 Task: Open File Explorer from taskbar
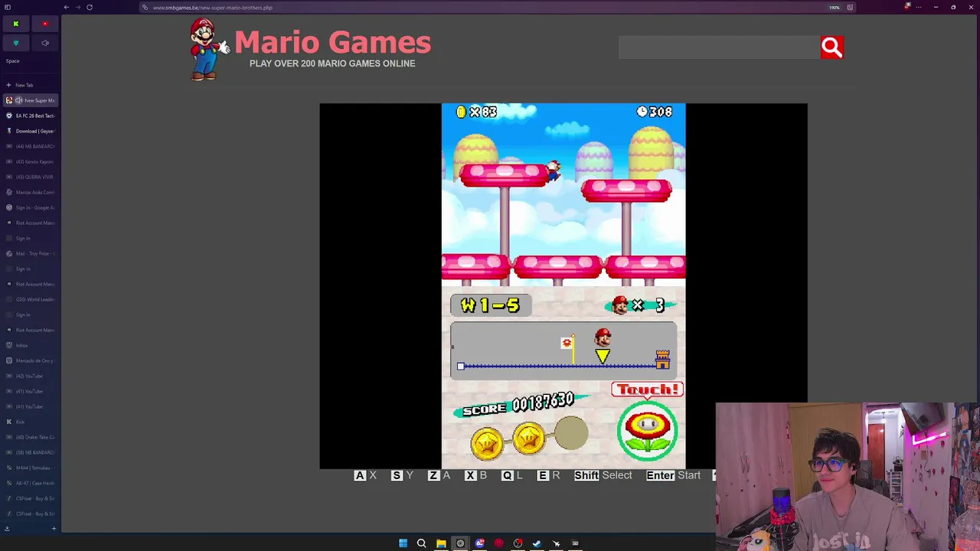pyautogui.click(x=441, y=543)
